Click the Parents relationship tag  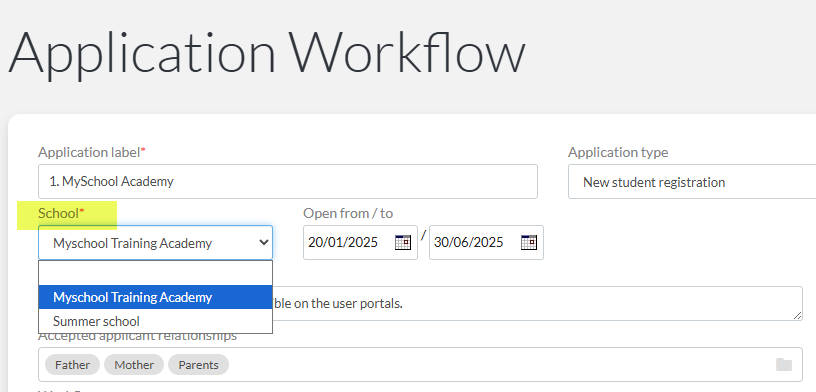click(198, 365)
